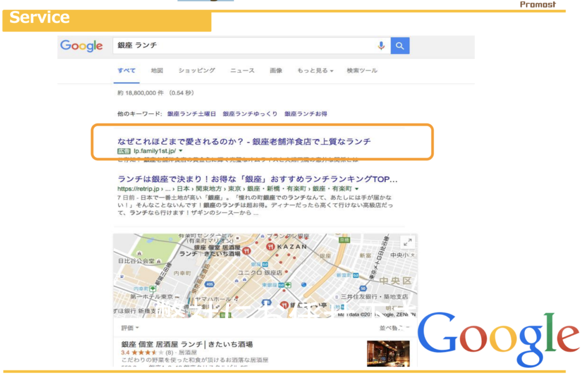Expand the map with fullscreen arrows icon

coord(407,242)
